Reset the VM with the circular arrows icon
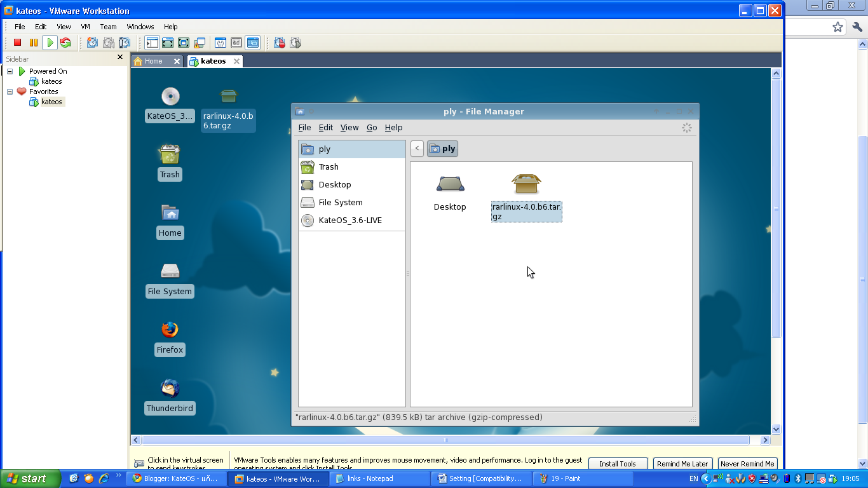The width and height of the screenshot is (868, 488). pyautogui.click(x=65, y=43)
